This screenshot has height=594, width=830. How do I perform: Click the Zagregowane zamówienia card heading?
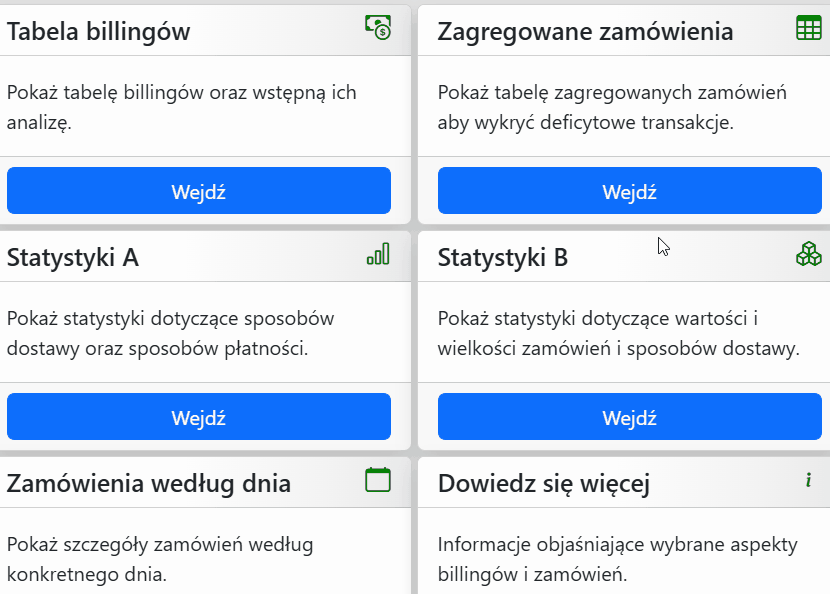coord(585,32)
